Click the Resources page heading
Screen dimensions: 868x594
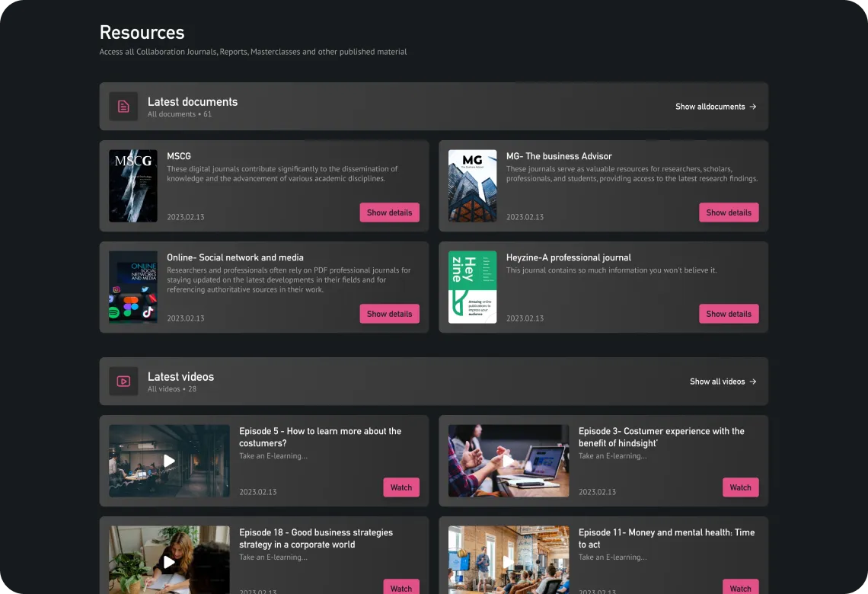[x=142, y=32]
